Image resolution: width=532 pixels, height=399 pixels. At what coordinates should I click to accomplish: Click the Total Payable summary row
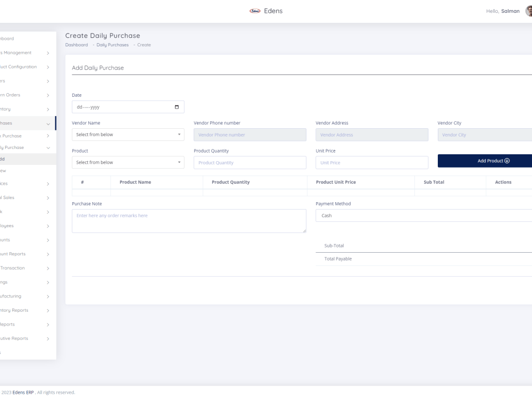[x=424, y=259]
